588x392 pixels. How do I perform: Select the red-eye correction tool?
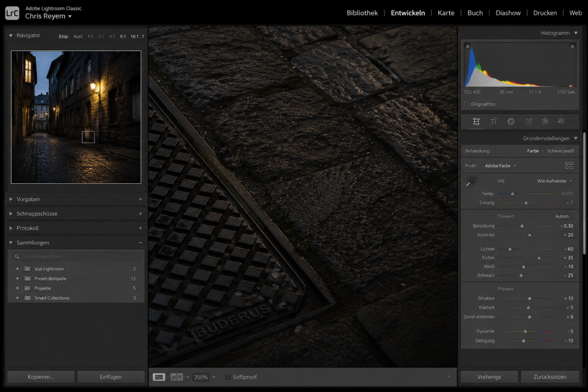pyautogui.click(x=528, y=122)
